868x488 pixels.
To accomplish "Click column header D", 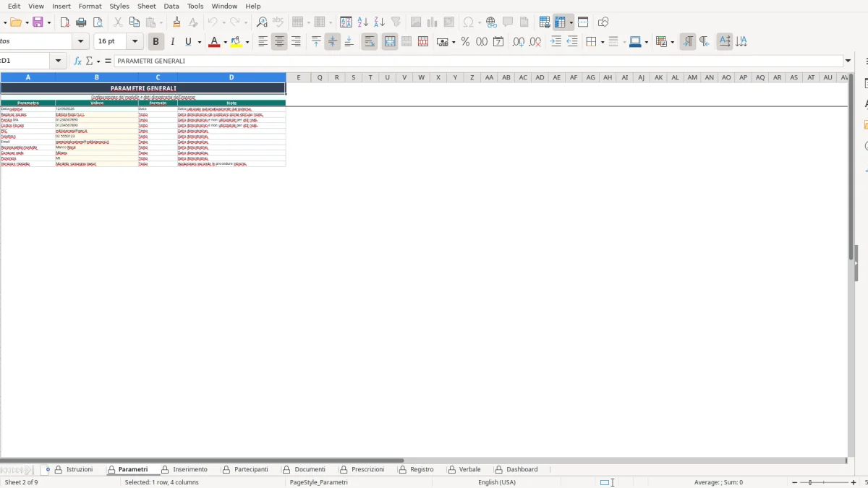I will pyautogui.click(x=231, y=77).
